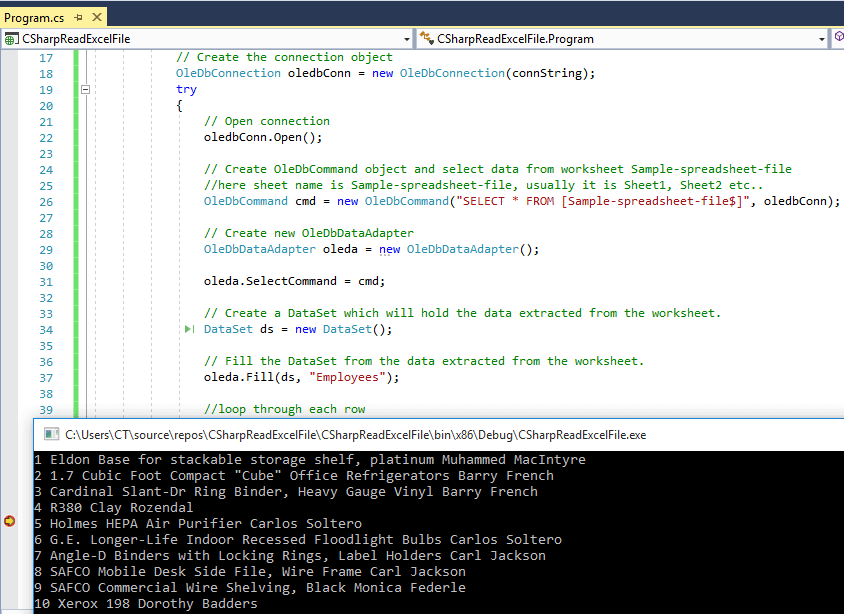The height and width of the screenshot is (614, 844).
Task: Click the C# project icon beside CSharpReadExcelFile
Action: click(8, 38)
